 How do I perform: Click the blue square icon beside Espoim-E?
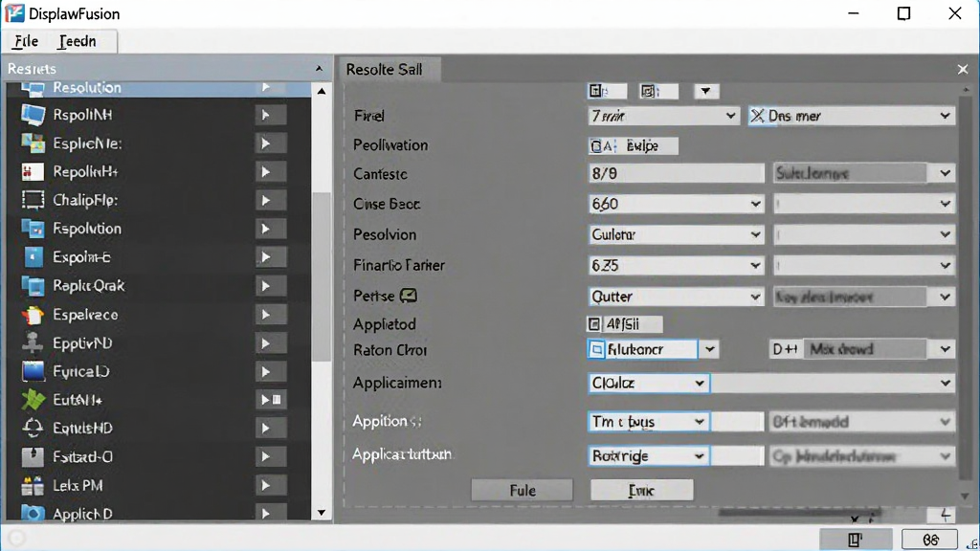pyautogui.click(x=33, y=256)
